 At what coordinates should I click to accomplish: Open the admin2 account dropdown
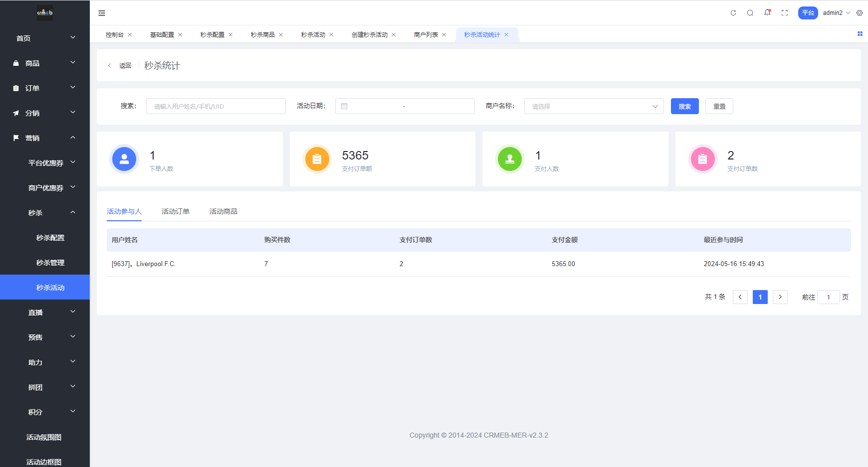click(836, 13)
